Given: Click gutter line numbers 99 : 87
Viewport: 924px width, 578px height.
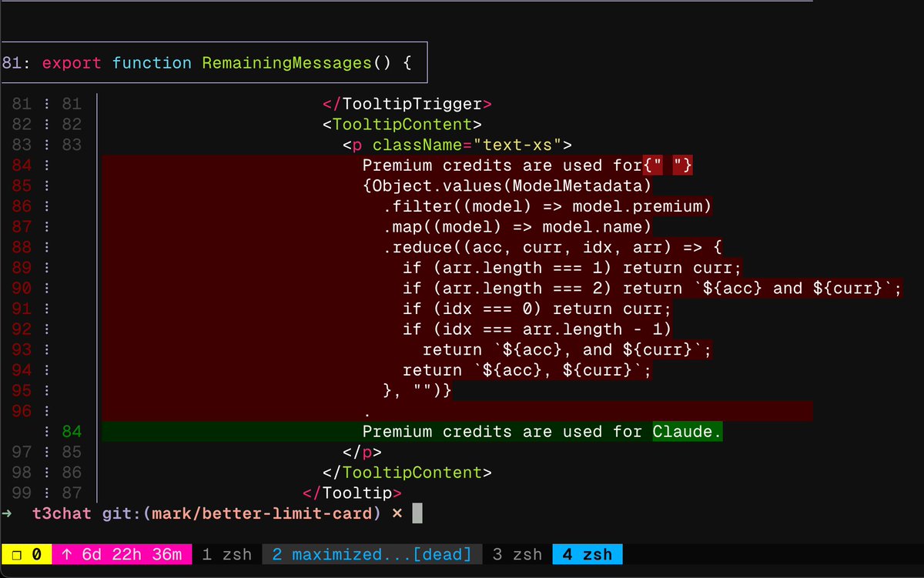Looking at the screenshot, I should click(x=46, y=493).
